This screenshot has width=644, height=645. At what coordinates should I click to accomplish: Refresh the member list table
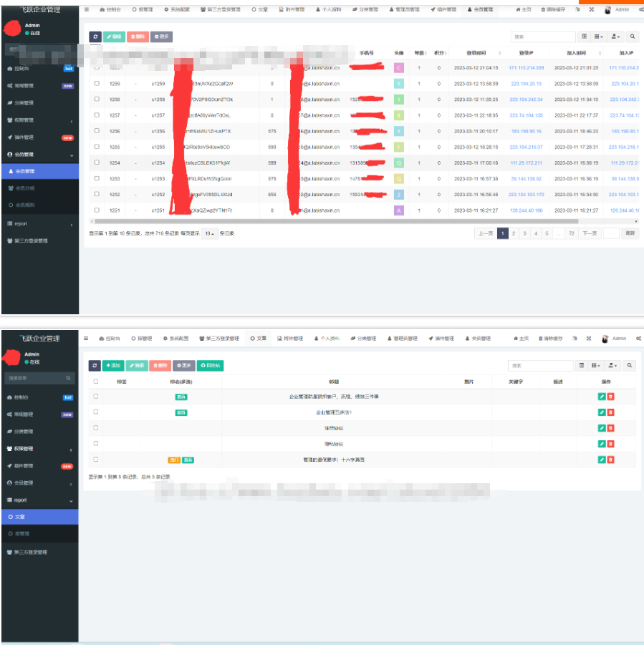point(95,37)
